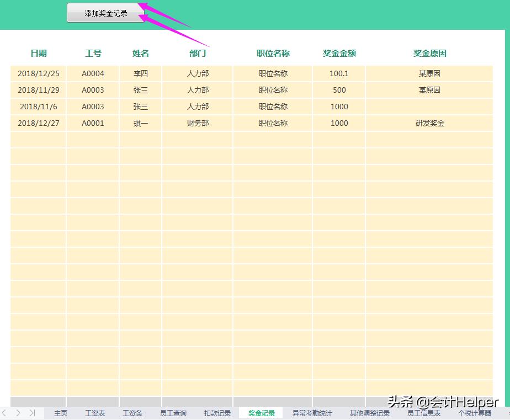Switch to the 主页 sheet tab

60,412
